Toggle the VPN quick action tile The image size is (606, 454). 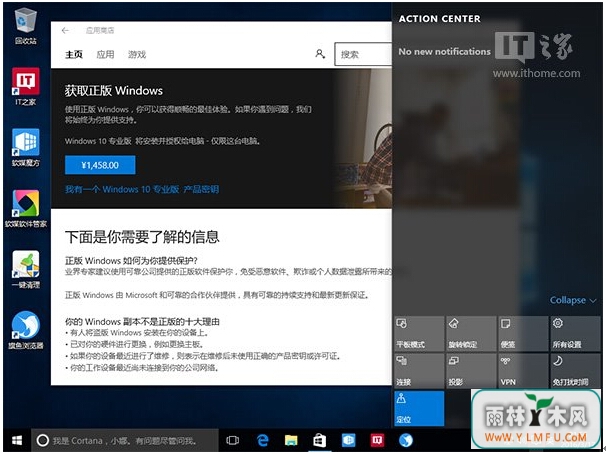point(523,371)
